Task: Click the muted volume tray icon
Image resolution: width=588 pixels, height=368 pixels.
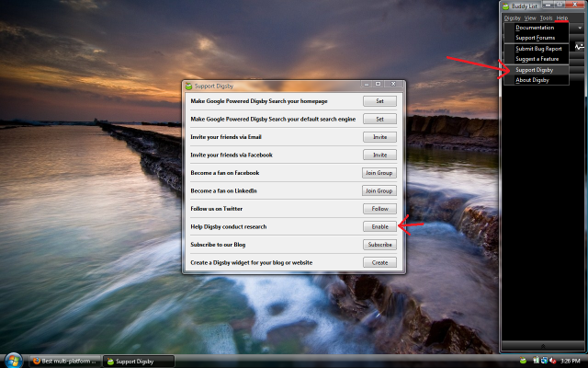Action: tap(552, 361)
